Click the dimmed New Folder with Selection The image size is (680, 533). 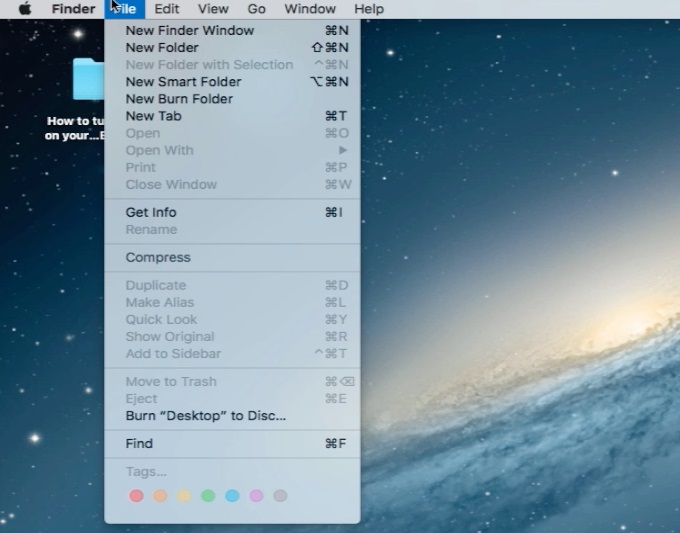tap(232, 65)
